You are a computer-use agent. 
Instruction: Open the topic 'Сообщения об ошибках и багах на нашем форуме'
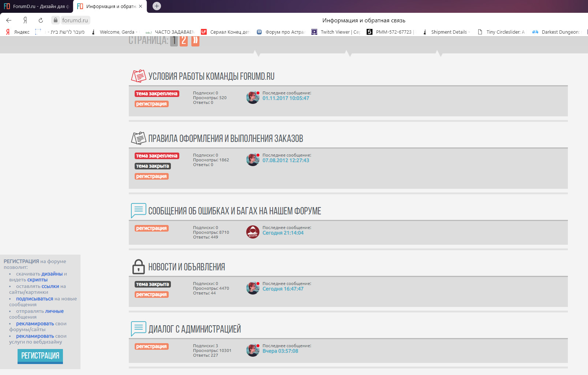(235, 211)
